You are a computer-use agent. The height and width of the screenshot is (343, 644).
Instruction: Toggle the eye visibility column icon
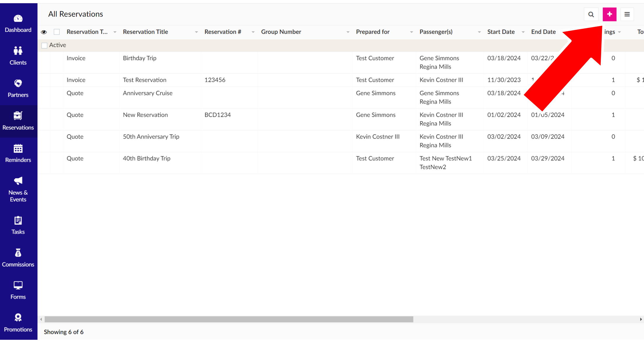coord(44,32)
